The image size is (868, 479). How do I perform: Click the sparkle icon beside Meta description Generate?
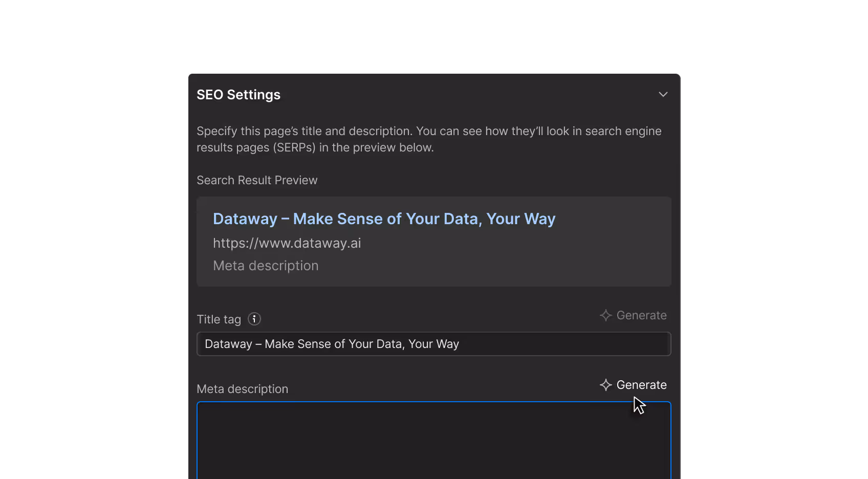click(605, 385)
